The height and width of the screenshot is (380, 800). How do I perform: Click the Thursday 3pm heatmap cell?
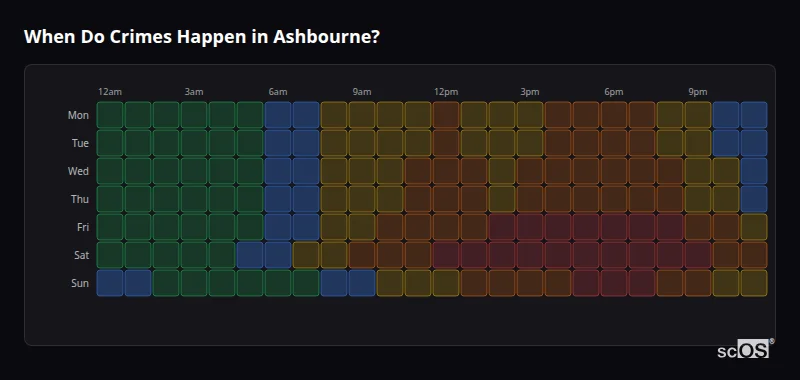click(x=530, y=199)
